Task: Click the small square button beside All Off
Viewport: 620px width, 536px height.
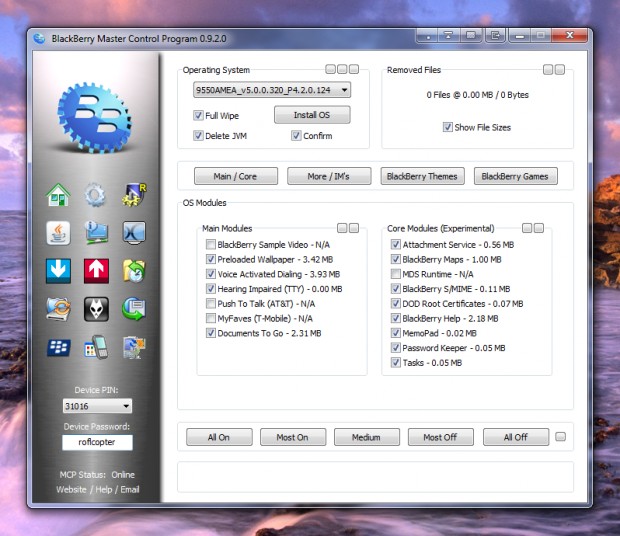Action: 560,437
